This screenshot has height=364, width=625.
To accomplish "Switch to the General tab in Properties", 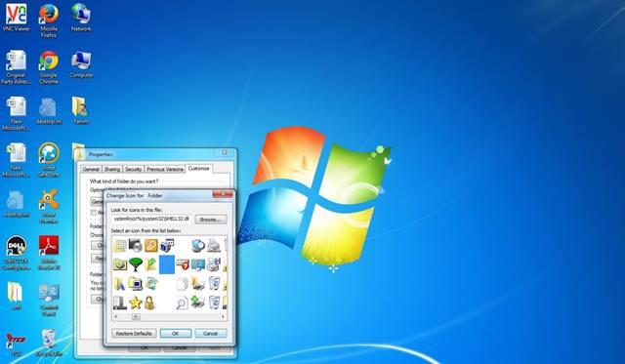I will 91,169.
